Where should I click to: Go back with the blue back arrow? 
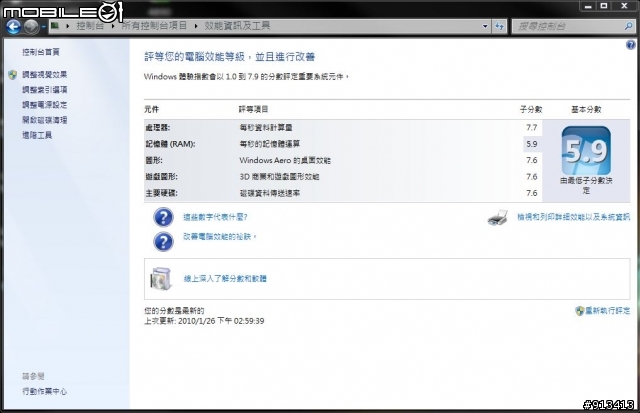point(13,27)
